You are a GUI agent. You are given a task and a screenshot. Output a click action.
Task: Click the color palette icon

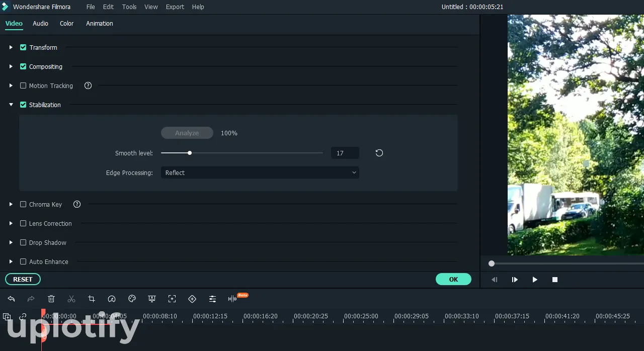click(x=132, y=299)
